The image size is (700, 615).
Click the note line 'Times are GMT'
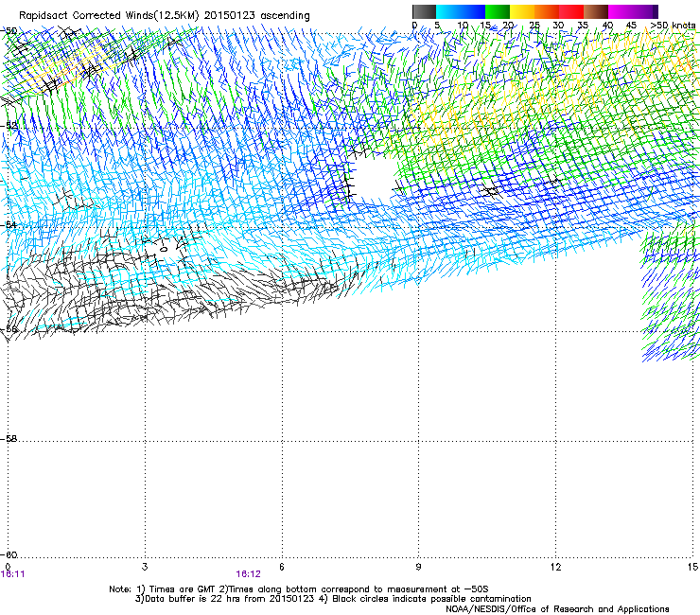pyautogui.click(x=181, y=589)
